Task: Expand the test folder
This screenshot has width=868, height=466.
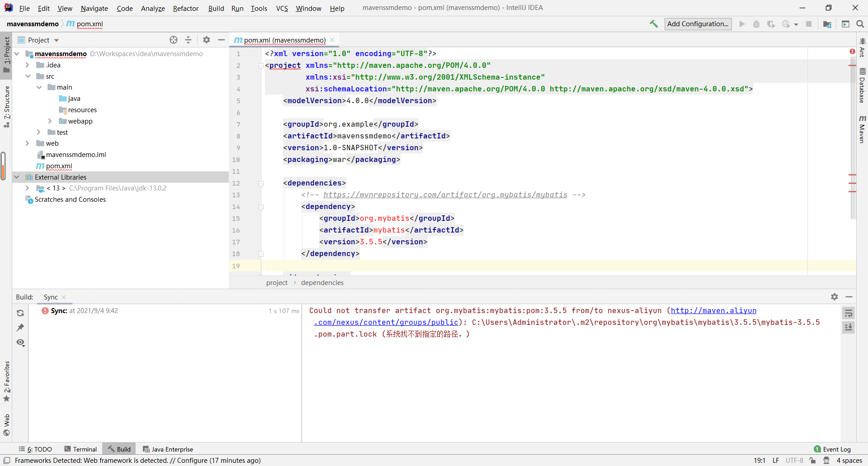Action: click(39, 133)
